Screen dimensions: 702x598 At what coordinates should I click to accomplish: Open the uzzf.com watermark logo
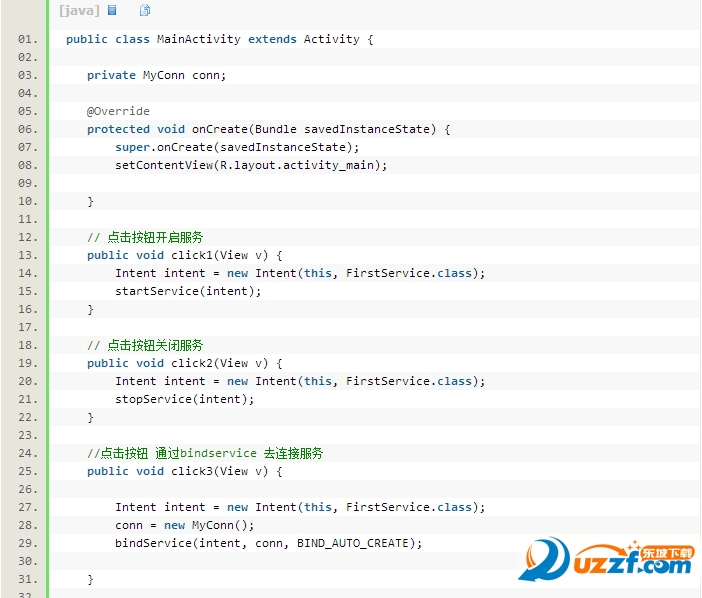(x=605, y=558)
